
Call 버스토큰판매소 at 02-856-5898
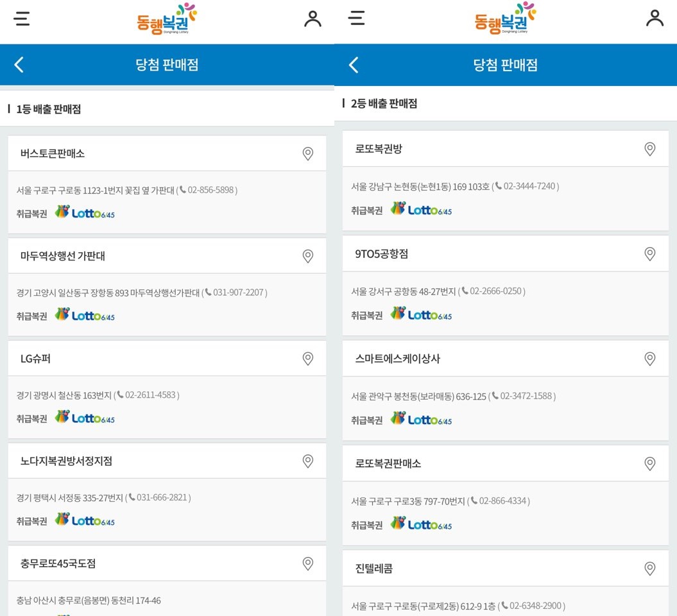coord(207,190)
